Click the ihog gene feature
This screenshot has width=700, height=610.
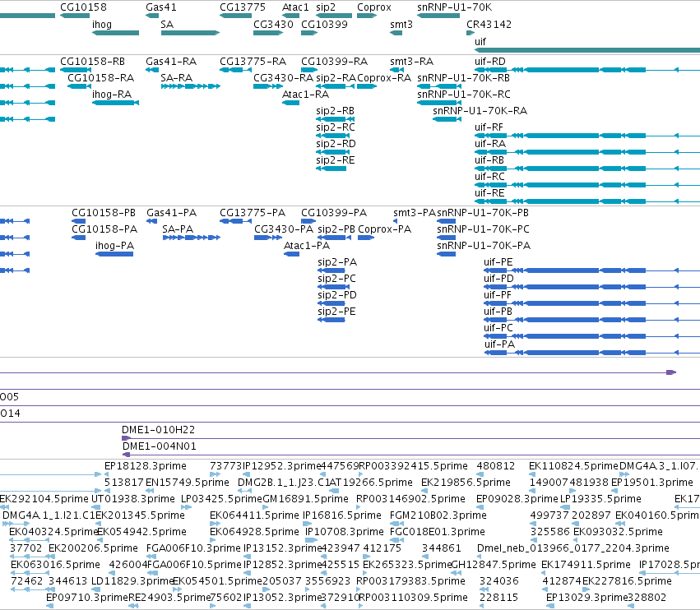(116, 33)
